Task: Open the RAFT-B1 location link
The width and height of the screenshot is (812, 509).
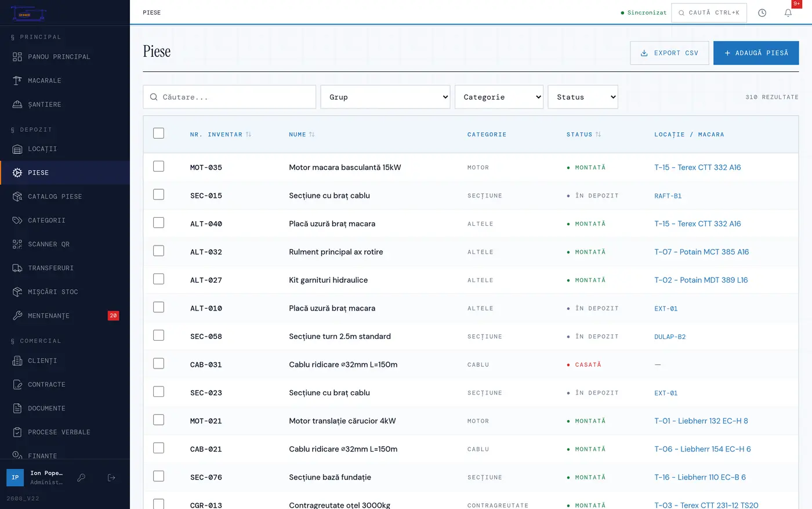Action: pos(668,196)
